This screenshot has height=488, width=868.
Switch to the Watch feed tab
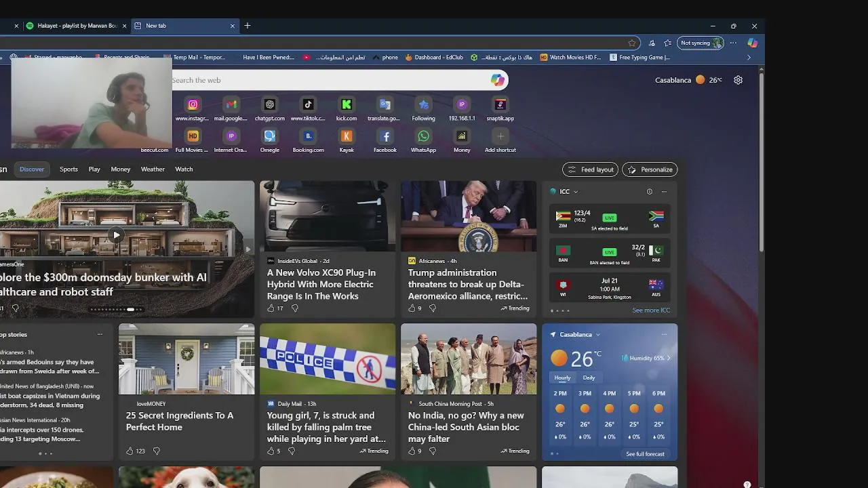[184, 169]
